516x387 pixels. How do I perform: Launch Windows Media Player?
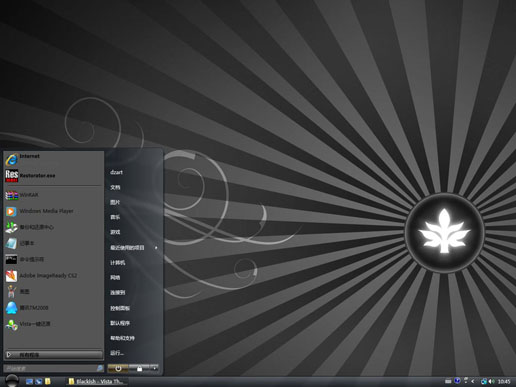coord(53,211)
